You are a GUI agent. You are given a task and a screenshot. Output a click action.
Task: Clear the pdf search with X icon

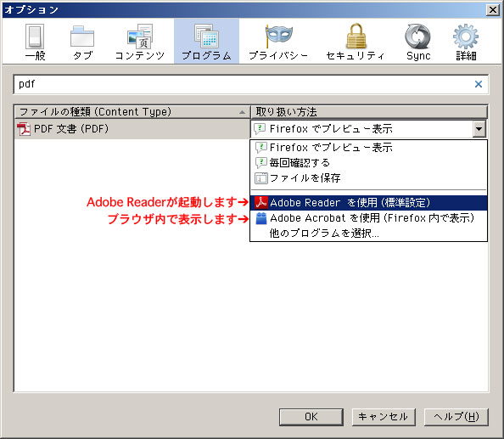(479, 84)
